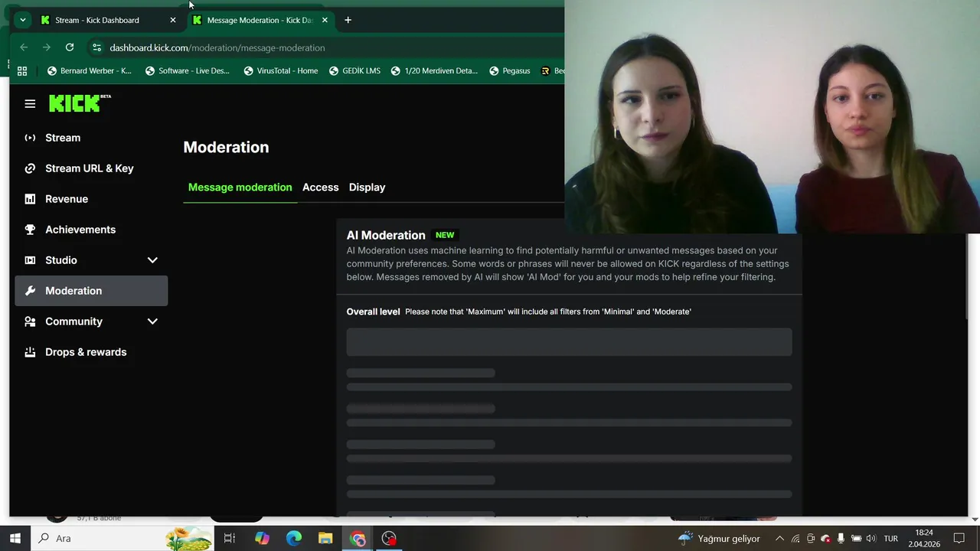Screen dimensions: 980x551
Task: Open the Yağmur geliyor weather widget
Action: click(x=719, y=538)
